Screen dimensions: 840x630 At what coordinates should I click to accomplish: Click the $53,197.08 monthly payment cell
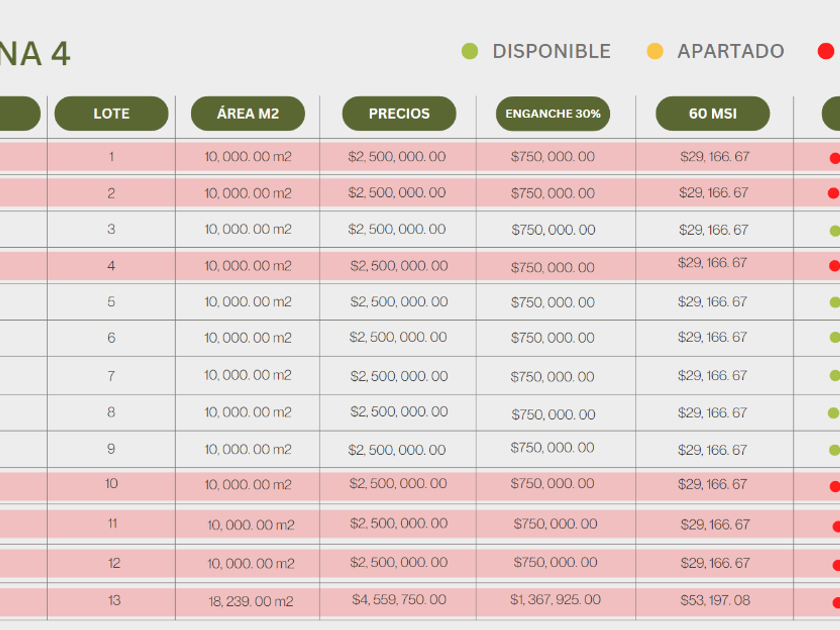pos(714,600)
